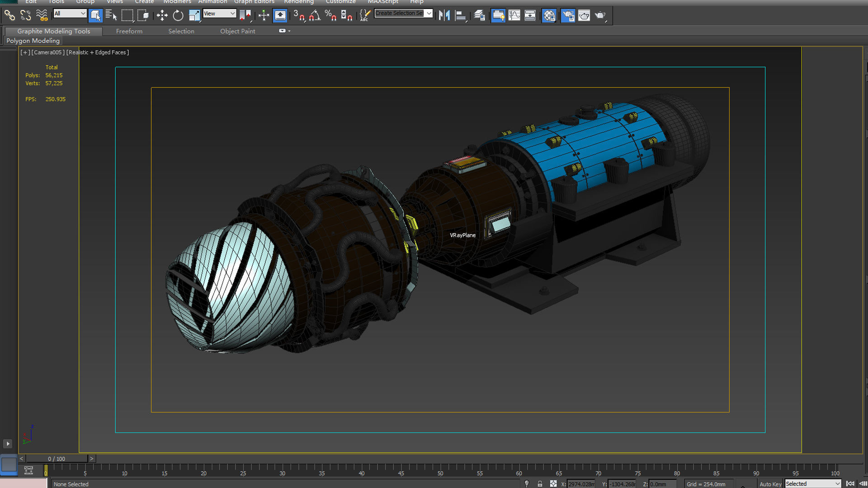This screenshot has width=868, height=488.
Task: Open the selection filter All dropdown
Action: (x=70, y=14)
